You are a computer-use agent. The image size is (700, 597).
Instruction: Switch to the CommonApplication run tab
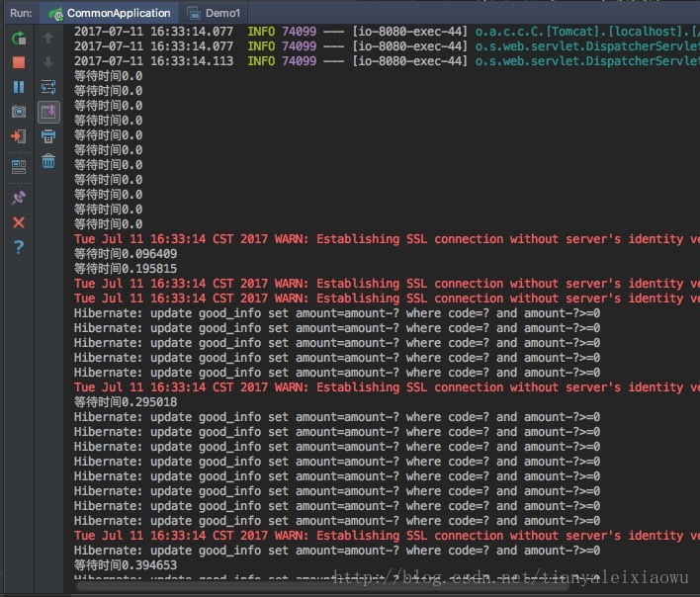(x=110, y=14)
